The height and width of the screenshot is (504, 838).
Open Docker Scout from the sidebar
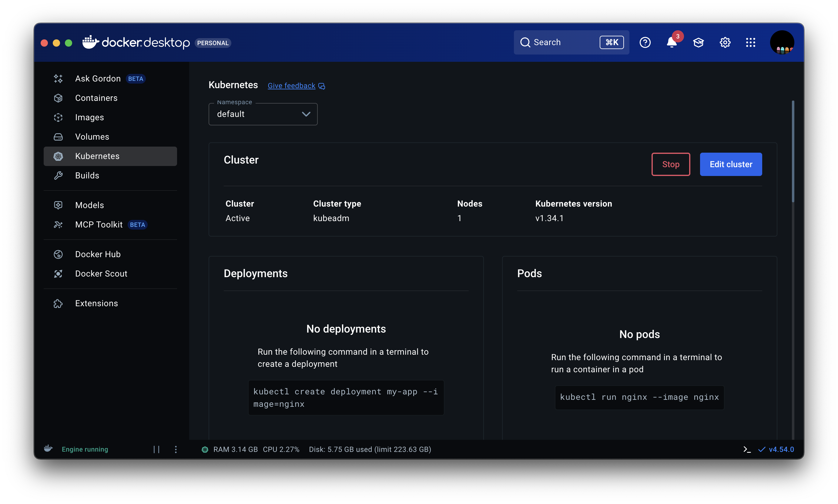click(101, 274)
